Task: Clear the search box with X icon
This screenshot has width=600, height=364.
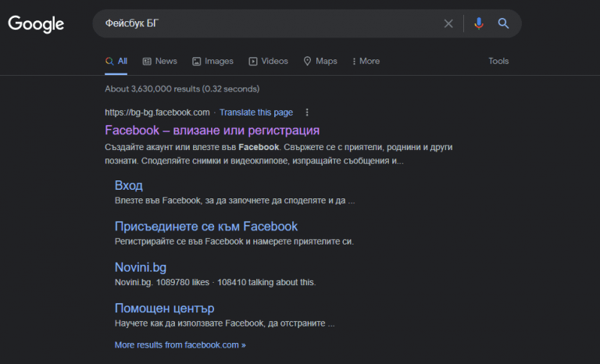Action: (x=448, y=23)
